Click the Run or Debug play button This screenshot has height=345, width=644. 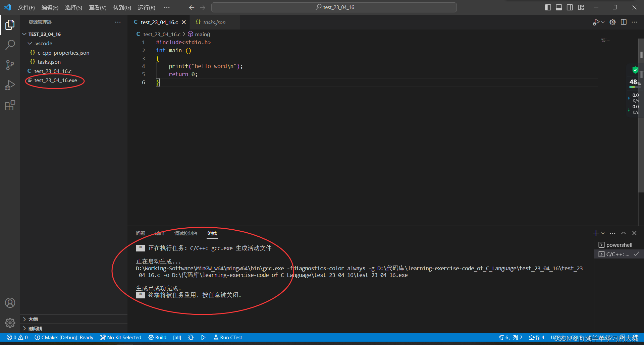(596, 22)
